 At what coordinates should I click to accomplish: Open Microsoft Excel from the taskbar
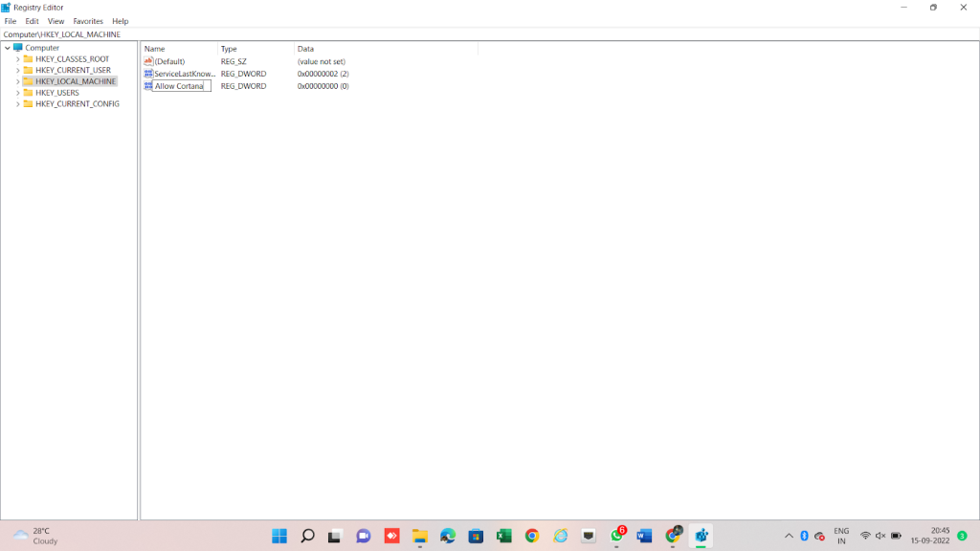(503, 536)
